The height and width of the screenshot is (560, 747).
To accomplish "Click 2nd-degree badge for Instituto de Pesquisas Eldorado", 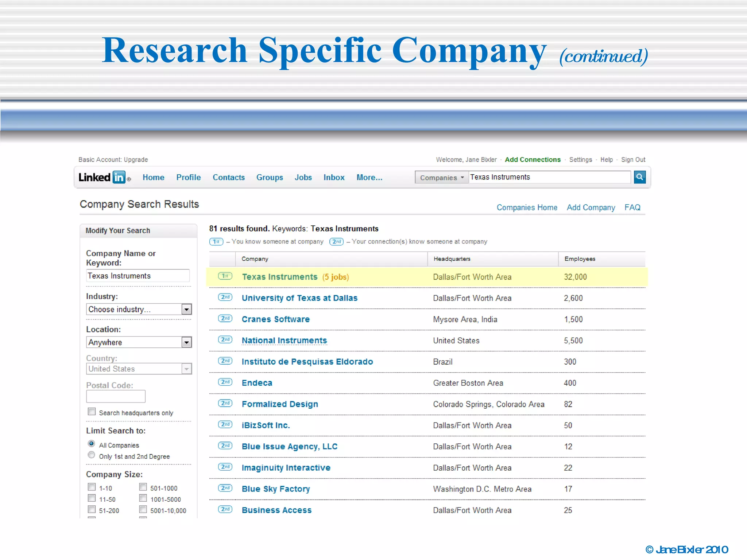I will pyautogui.click(x=225, y=361).
